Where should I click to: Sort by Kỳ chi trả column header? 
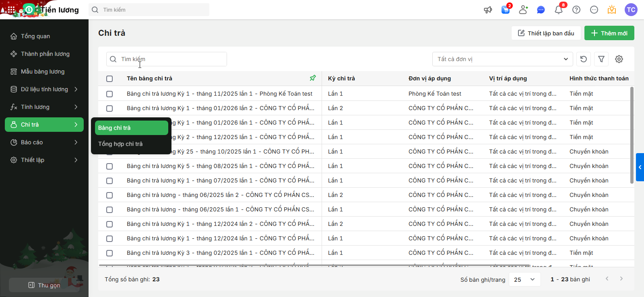[x=341, y=78]
